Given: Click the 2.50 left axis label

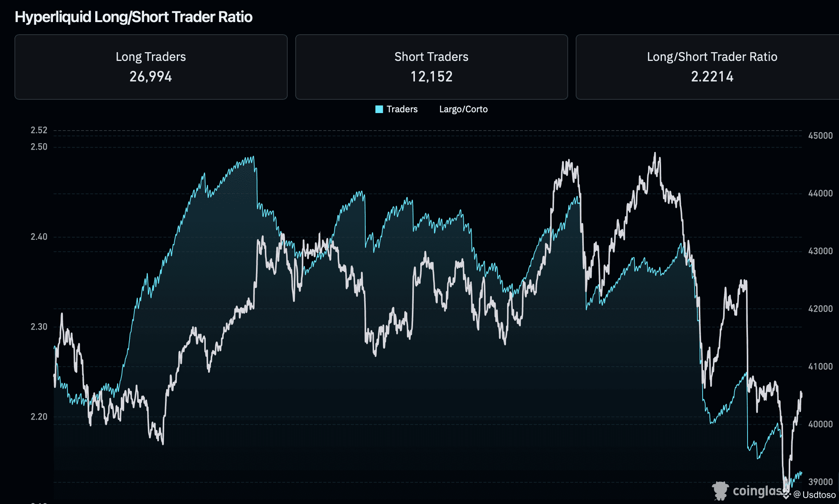Looking at the screenshot, I should [39, 147].
